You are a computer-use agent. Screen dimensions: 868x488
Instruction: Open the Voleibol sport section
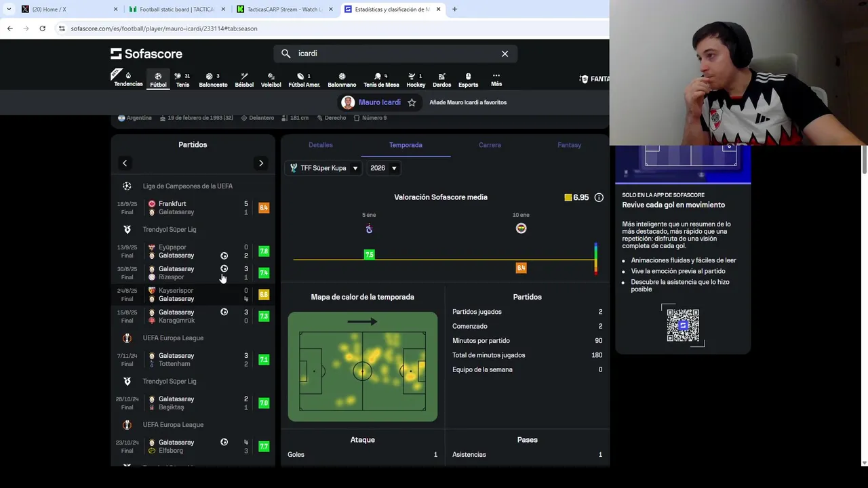point(271,79)
